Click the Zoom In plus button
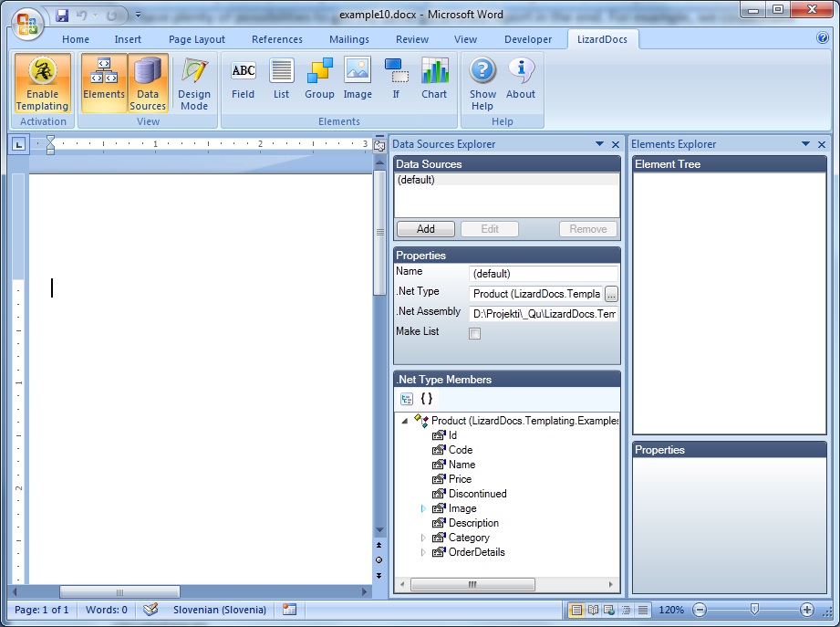Viewport: 840px width, 627px height. pyautogui.click(x=807, y=610)
